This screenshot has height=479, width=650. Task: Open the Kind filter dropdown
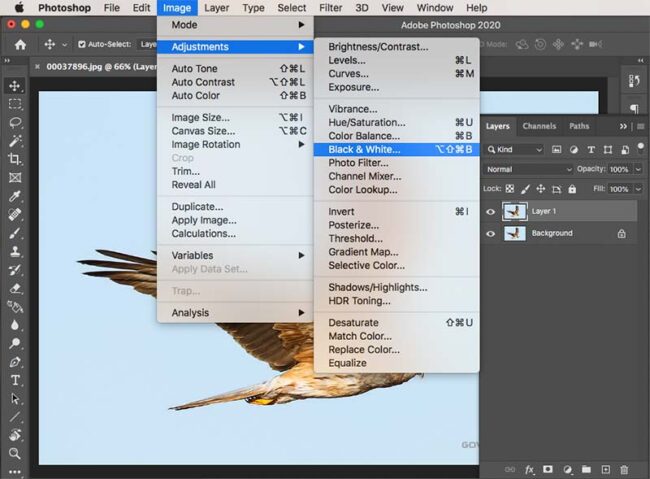click(x=514, y=150)
